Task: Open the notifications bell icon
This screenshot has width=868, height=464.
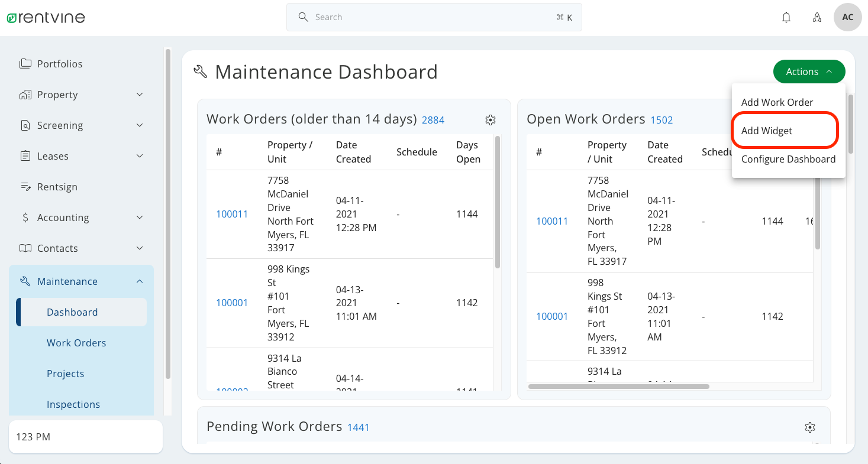Action: pyautogui.click(x=786, y=17)
